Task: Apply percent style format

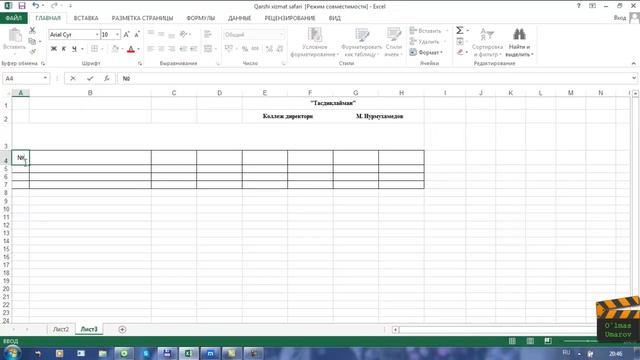Action: pyautogui.click(x=244, y=49)
